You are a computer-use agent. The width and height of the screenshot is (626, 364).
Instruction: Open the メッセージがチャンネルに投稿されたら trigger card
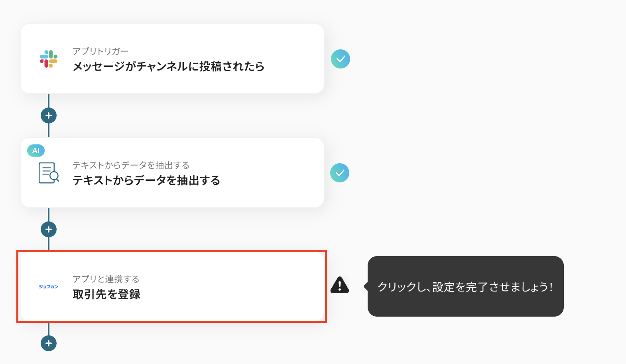pyautogui.click(x=172, y=59)
